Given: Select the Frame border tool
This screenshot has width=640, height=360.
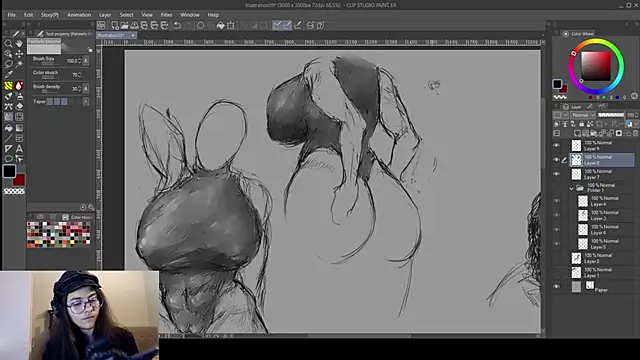Looking at the screenshot, I should tap(19, 138).
